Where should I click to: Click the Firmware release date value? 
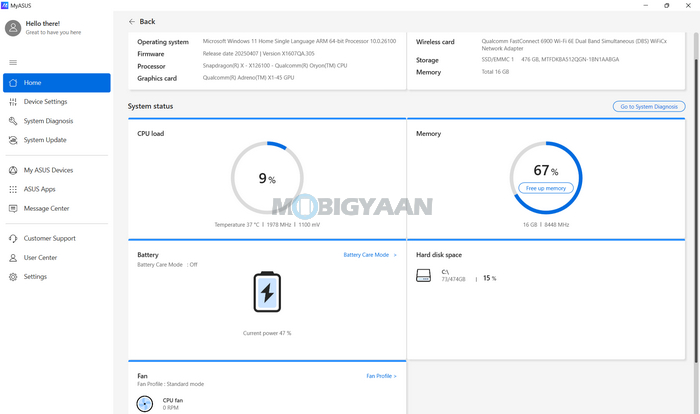pos(258,54)
